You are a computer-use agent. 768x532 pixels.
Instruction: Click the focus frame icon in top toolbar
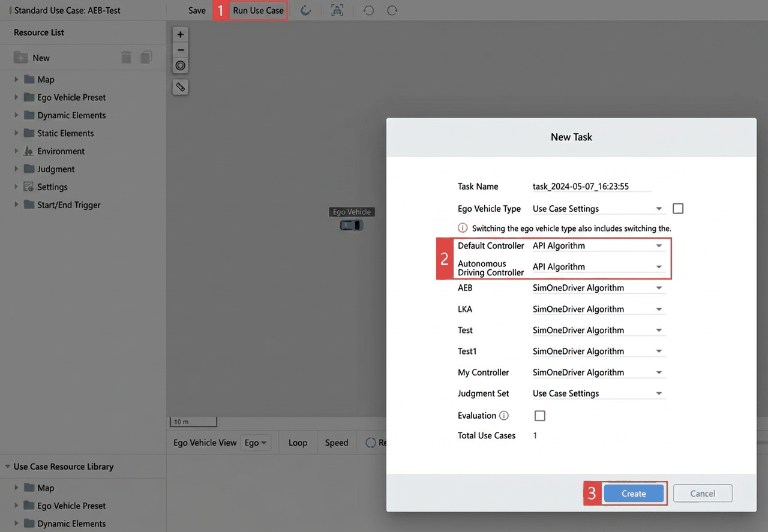337,10
